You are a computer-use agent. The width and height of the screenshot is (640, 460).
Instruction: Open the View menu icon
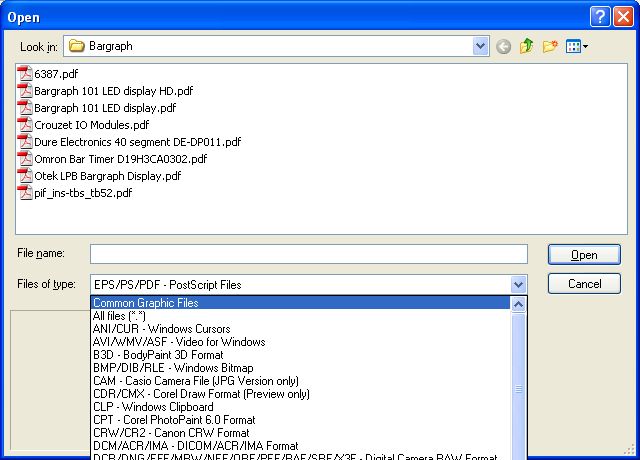pyautogui.click(x=576, y=46)
